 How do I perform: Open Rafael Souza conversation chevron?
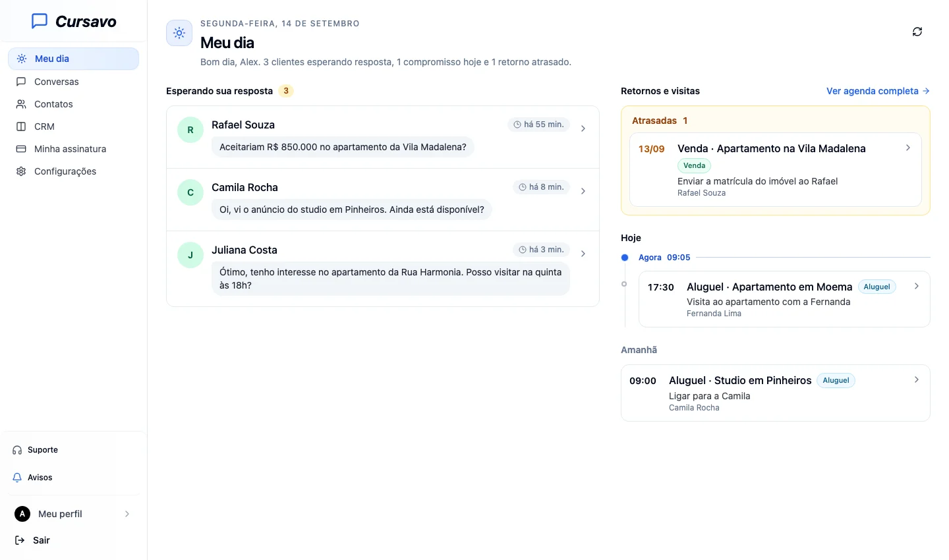(583, 128)
